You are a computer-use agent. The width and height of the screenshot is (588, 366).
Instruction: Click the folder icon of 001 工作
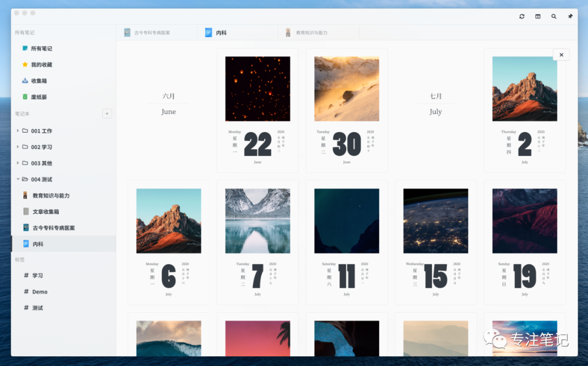25,131
